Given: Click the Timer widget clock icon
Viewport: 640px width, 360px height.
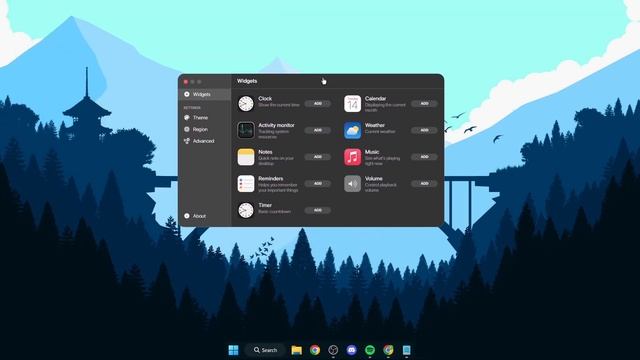Looking at the screenshot, I should tap(246, 210).
